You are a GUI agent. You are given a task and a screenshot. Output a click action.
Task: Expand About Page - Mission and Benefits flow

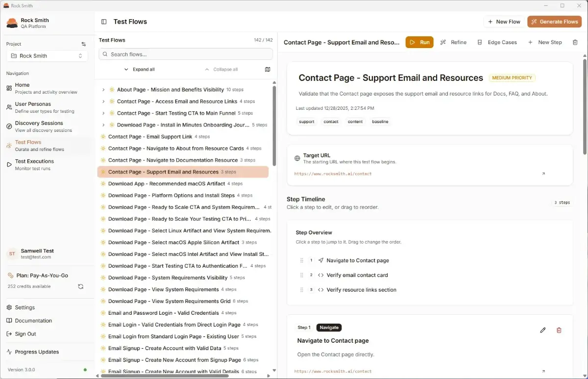[103, 90]
